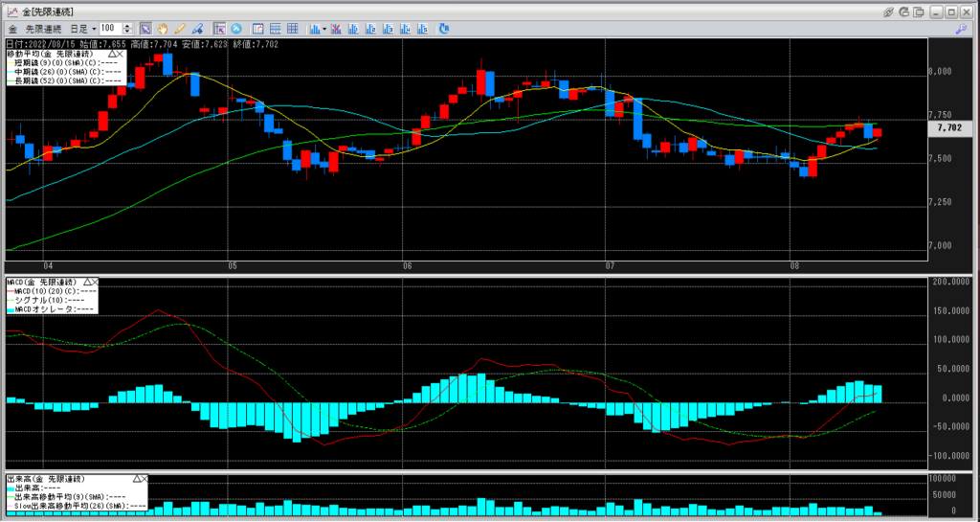Screen dimensions: 980x522
Task: Click the round blue up-arrow icon
Action: point(235,29)
